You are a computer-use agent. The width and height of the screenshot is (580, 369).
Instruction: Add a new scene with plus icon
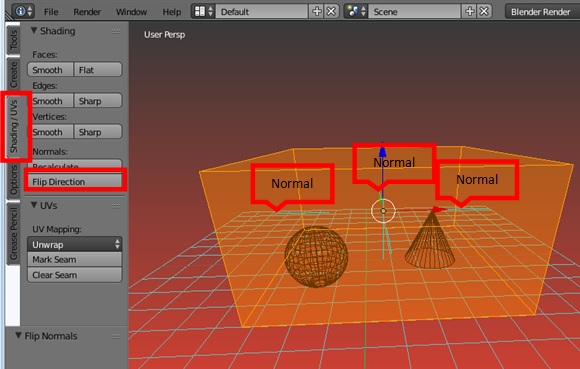(469, 11)
